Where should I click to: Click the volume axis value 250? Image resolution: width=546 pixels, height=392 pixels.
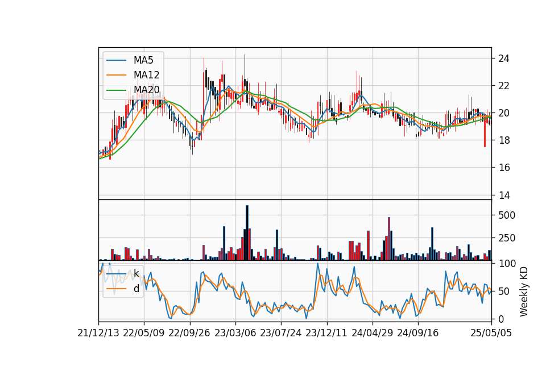[507, 238]
